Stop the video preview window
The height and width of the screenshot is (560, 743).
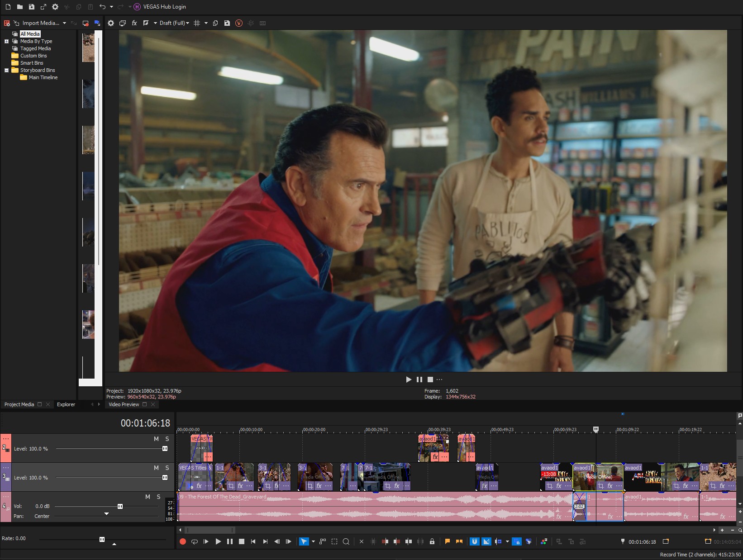click(x=430, y=380)
